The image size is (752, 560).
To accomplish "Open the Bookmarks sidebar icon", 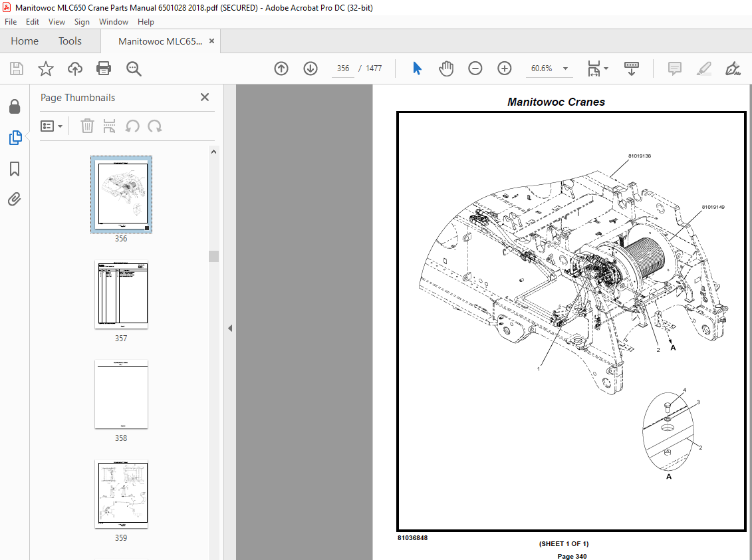I will (x=15, y=169).
